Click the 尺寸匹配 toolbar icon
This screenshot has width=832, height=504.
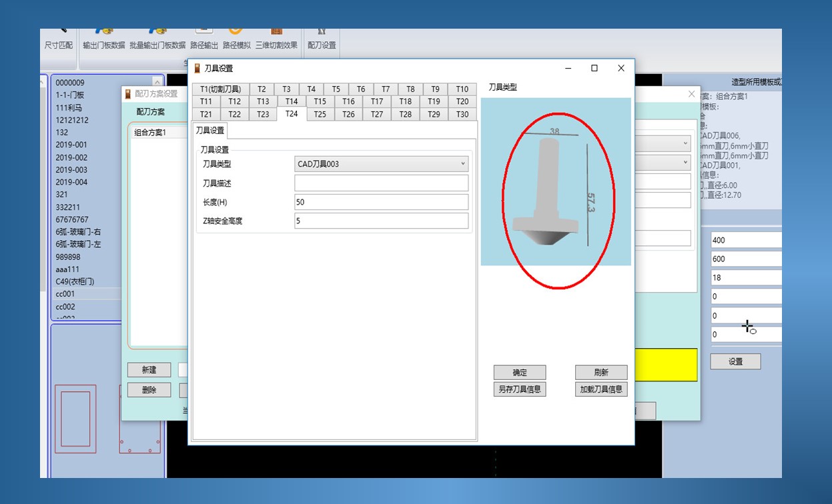58,38
